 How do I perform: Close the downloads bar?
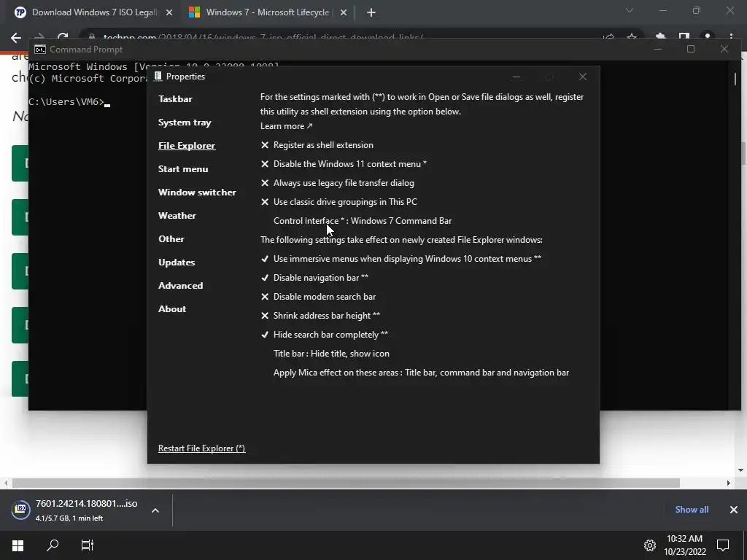tap(734, 510)
